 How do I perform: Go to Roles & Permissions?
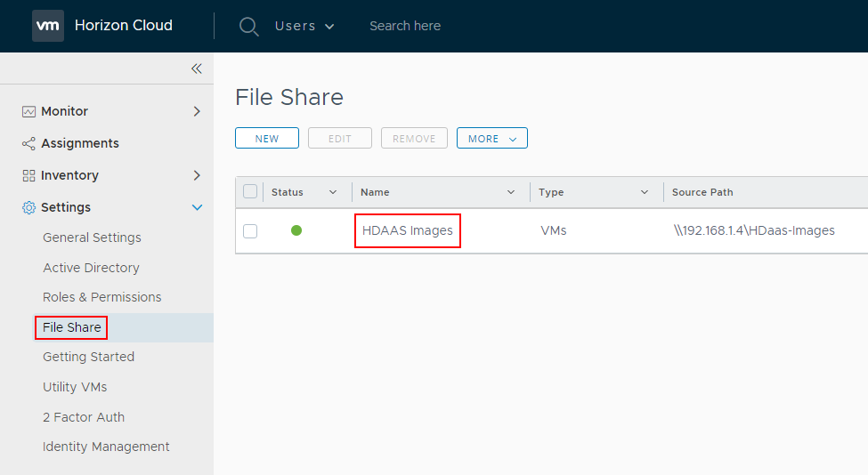(x=101, y=297)
